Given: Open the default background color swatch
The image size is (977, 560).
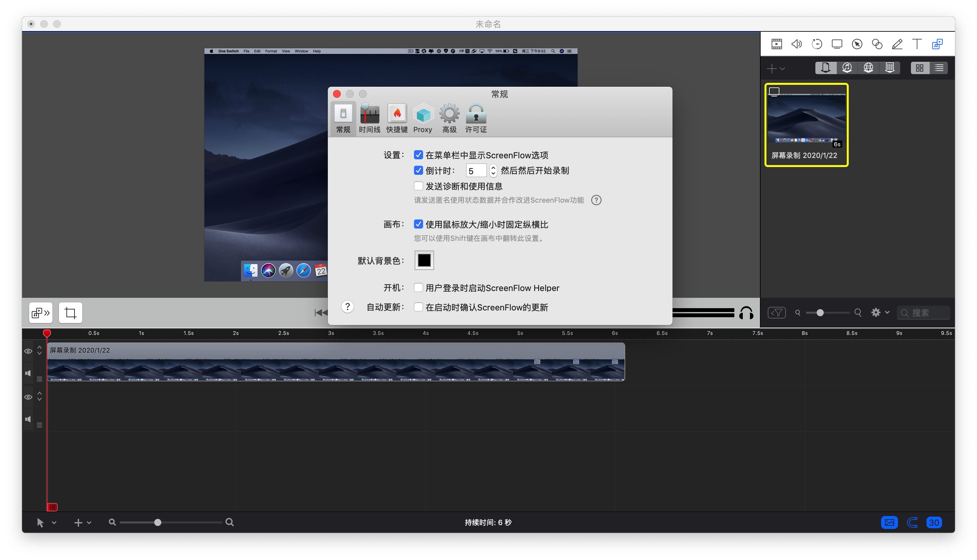Looking at the screenshot, I should [424, 260].
